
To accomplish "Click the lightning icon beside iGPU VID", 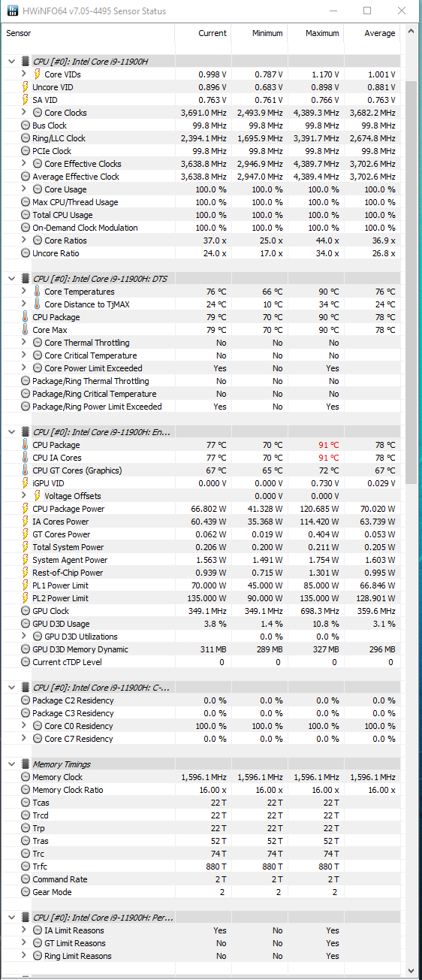I will click(26, 483).
